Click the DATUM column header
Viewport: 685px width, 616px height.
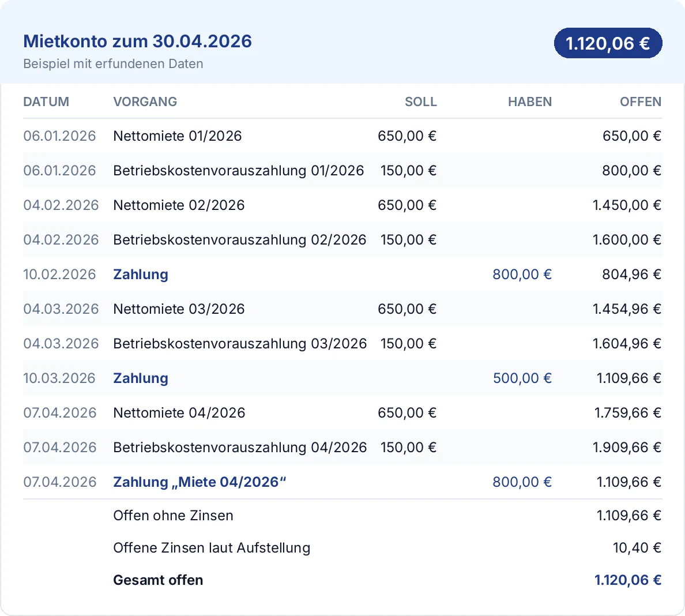pos(46,102)
